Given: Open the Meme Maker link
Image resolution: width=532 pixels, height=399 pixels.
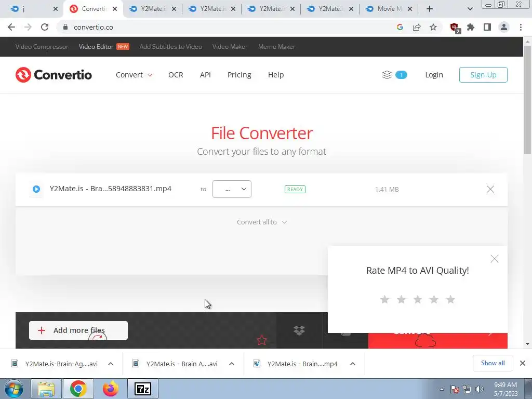Looking at the screenshot, I should click(276, 46).
